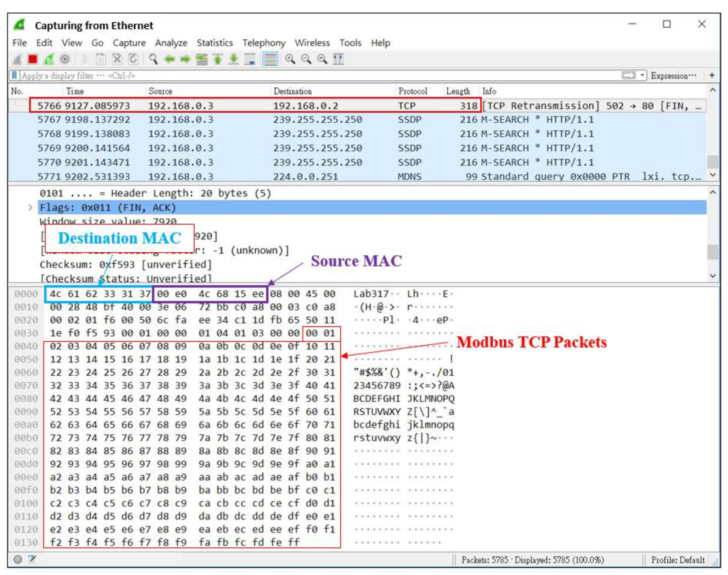This screenshot has width=728, height=575.
Task: Open the display filter history dropdown
Action: pyautogui.click(x=642, y=75)
